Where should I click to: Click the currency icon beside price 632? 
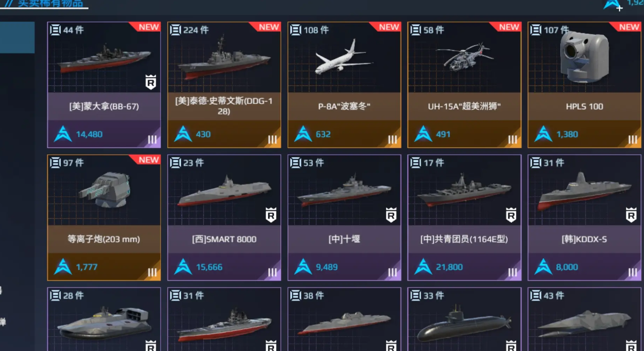pyautogui.click(x=303, y=134)
